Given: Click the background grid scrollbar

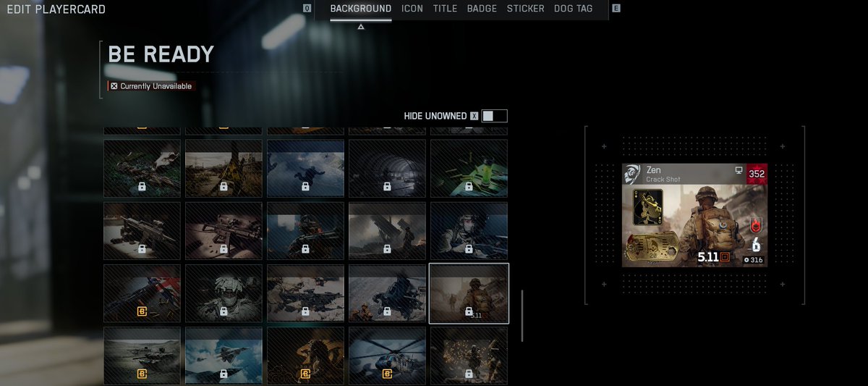Looking at the screenshot, I should [522, 316].
